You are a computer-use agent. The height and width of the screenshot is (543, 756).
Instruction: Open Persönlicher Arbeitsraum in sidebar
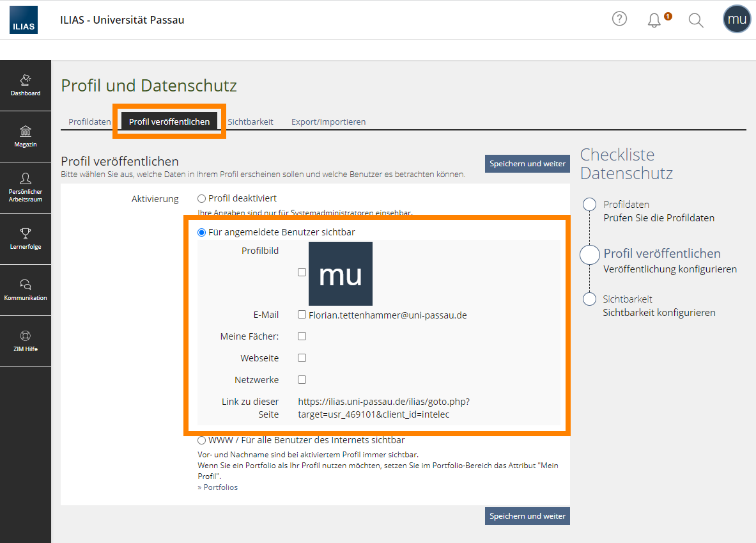coord(26,188)
